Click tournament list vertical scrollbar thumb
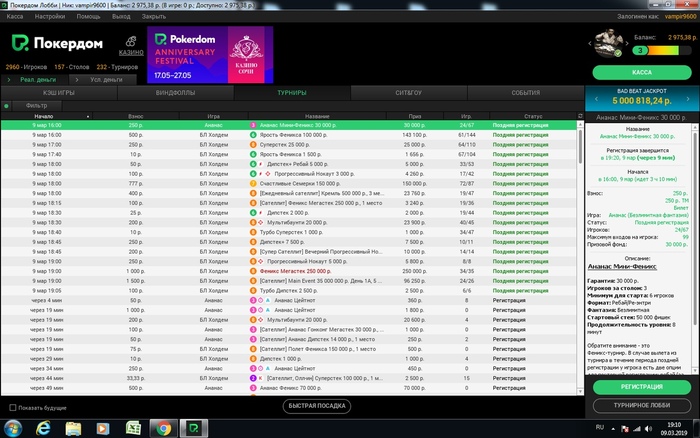Viewport: 700px width, 438px height. (580, 146)
